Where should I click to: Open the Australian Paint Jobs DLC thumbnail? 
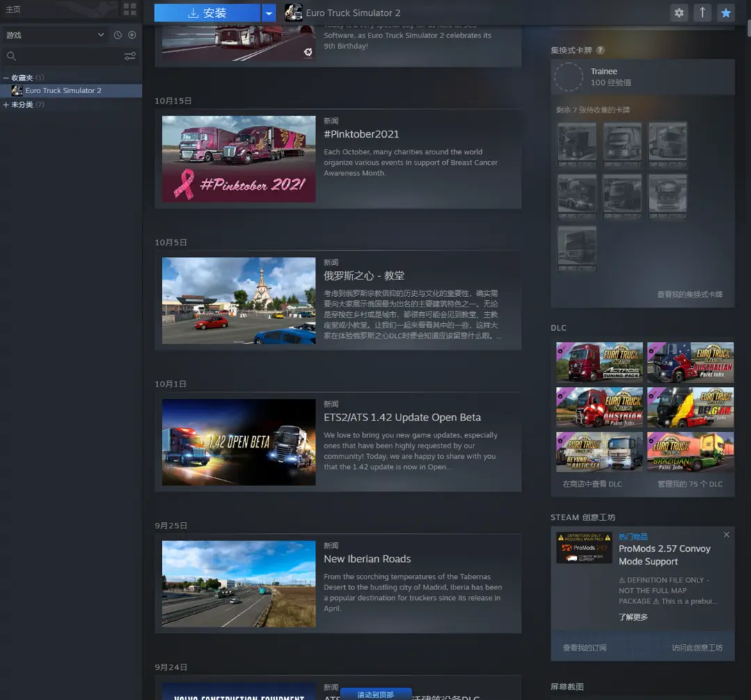click(x=691, y=362)
